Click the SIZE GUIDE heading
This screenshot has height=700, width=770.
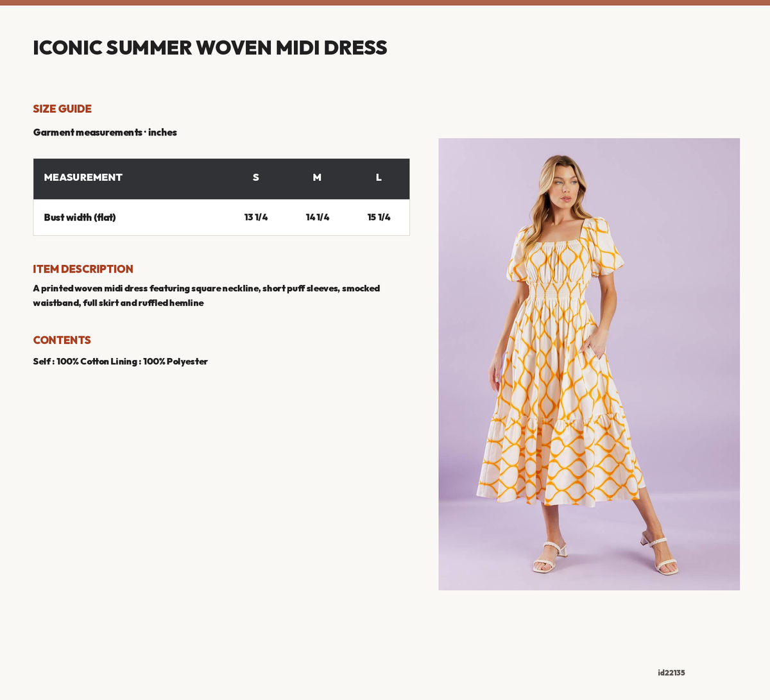tap(62, 109)
